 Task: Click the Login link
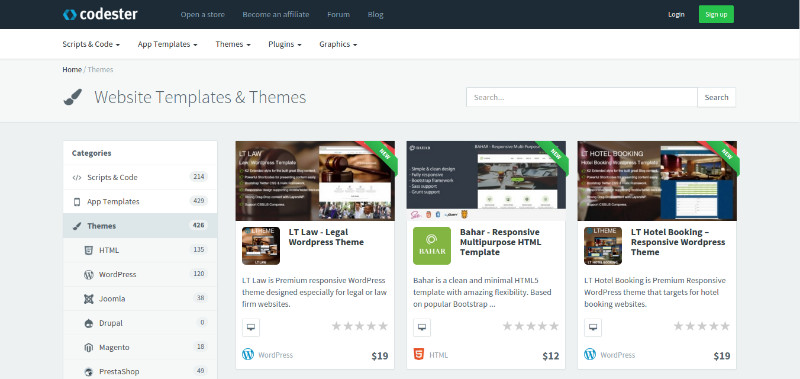click(677, 14)
